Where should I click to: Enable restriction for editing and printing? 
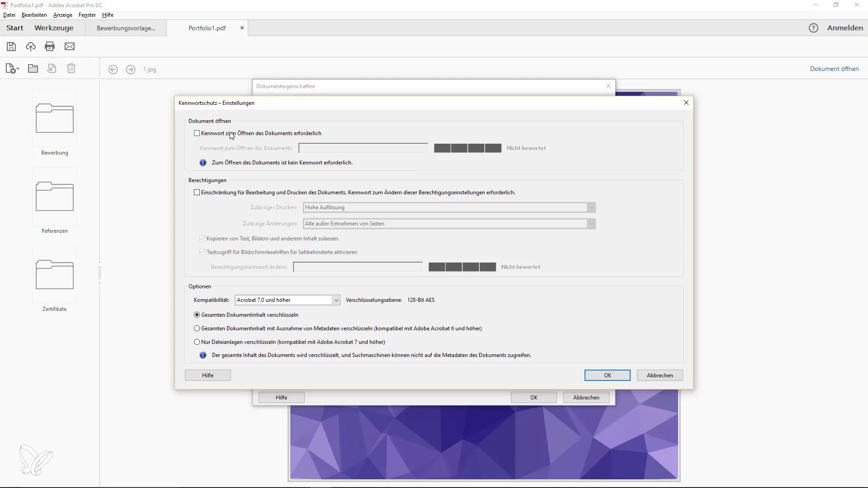tap(197, 192)
